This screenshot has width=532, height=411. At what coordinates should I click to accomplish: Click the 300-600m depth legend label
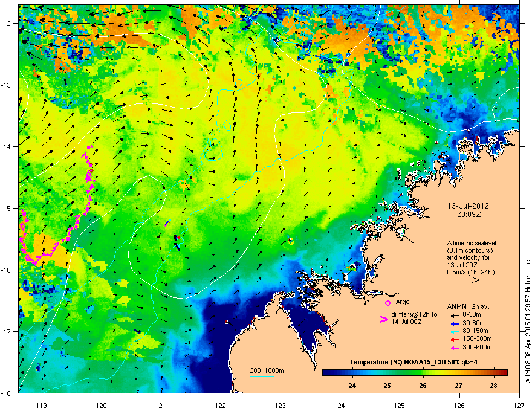point(477,348)
